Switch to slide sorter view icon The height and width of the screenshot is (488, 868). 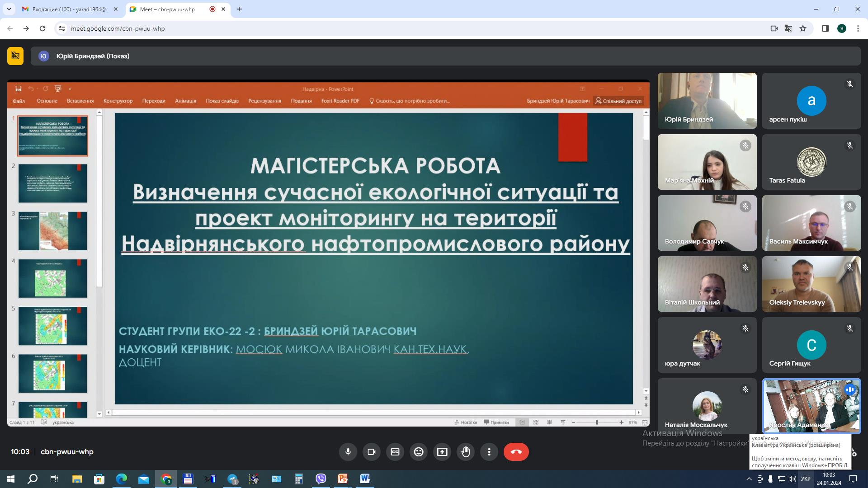pyautogui.click(x=536, y=422)
